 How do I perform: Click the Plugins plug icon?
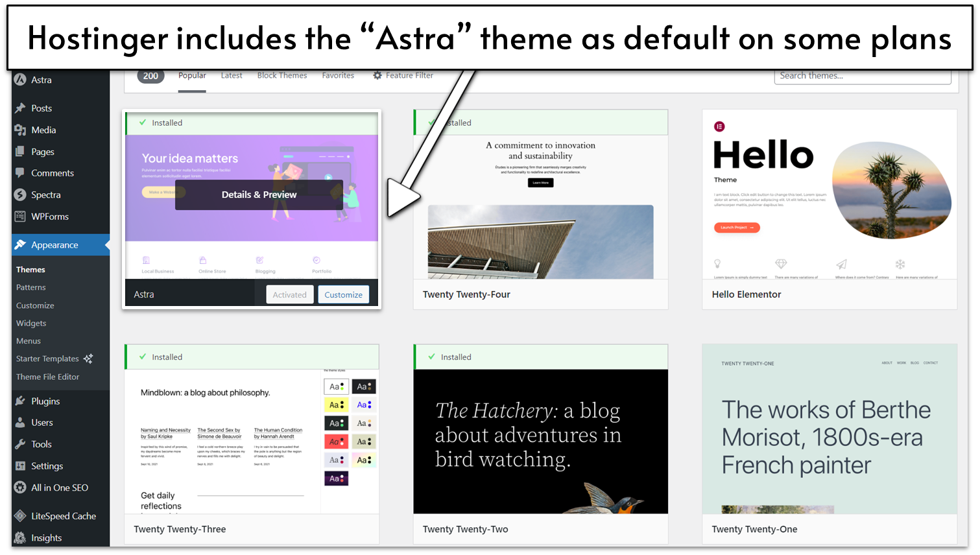pyautogui.click(x=20, y=401)
